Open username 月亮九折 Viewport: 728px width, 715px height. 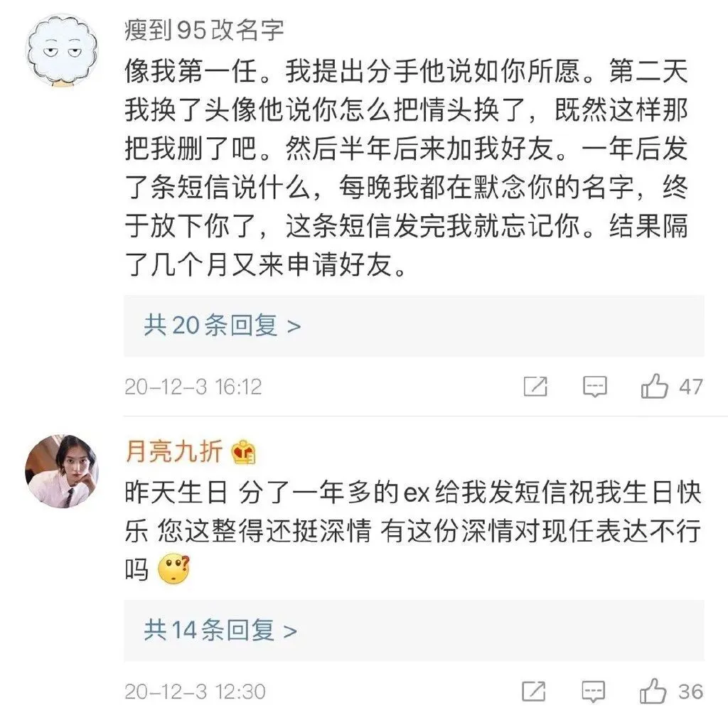click(174, 451)
